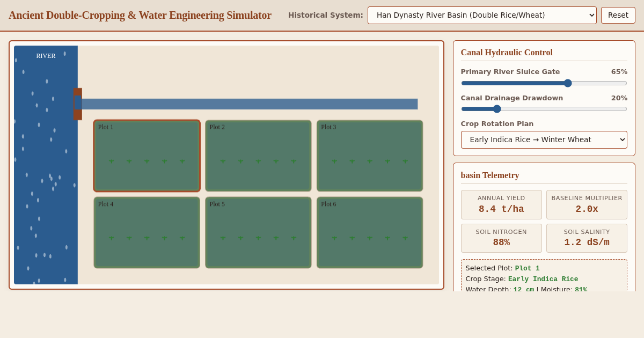
Task: Click the Canal Hydraulic Control heading
Action: pyautogui.click(x=507, y=53)
